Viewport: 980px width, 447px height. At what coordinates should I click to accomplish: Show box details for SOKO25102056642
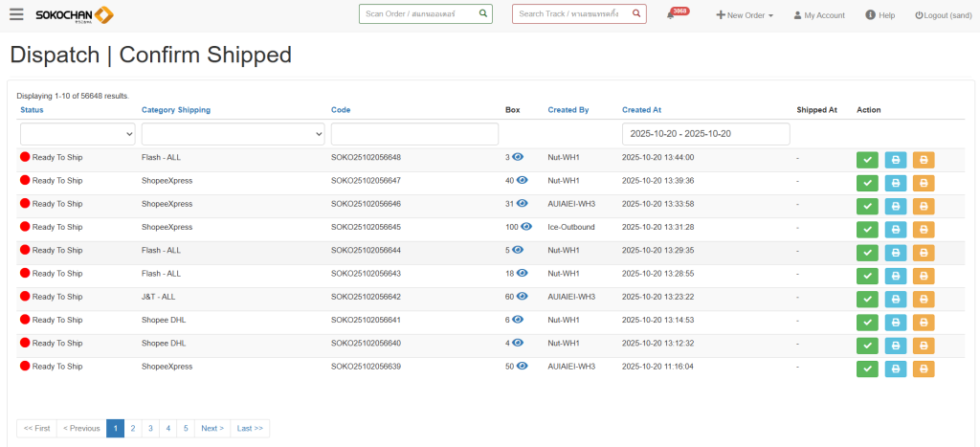tap(522, 297)
